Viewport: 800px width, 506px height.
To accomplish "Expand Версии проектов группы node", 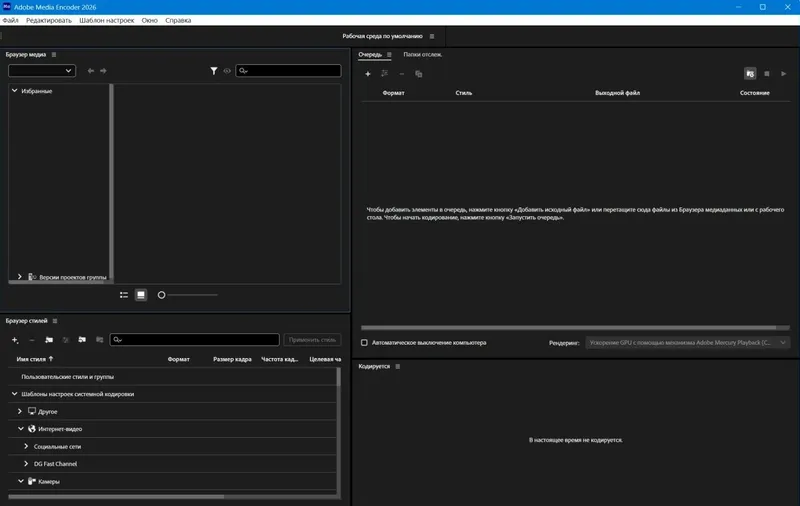I will coord(19,277).
